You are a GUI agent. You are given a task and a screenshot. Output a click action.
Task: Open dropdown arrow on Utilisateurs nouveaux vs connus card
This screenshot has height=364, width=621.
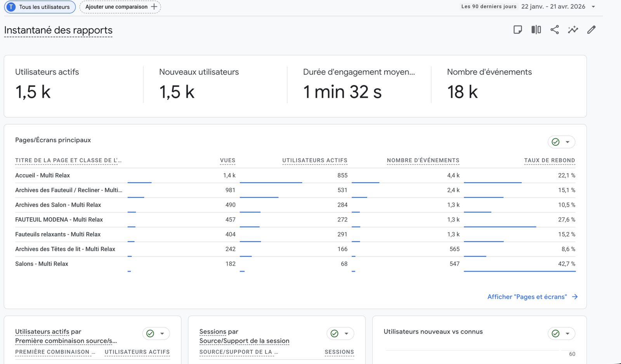point(567,333)
